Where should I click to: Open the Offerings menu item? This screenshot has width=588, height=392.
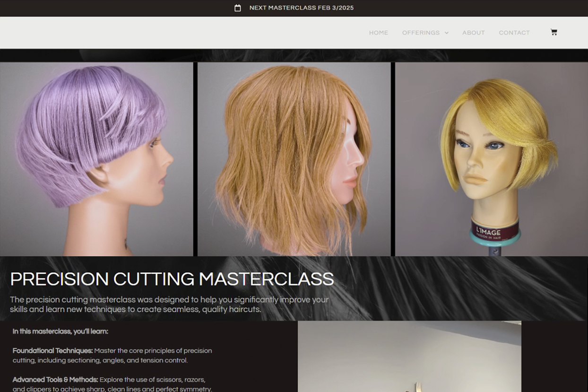(x=421, y=33)
